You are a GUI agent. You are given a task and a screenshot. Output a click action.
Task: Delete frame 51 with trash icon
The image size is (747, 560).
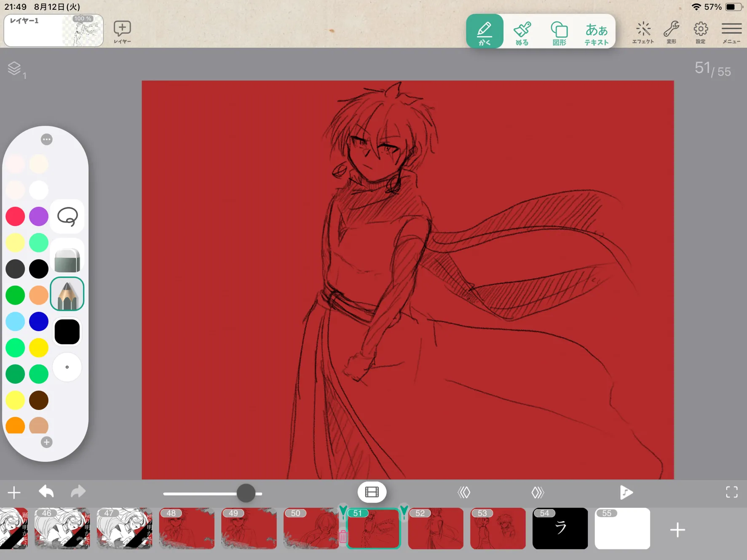click(343, 536)
